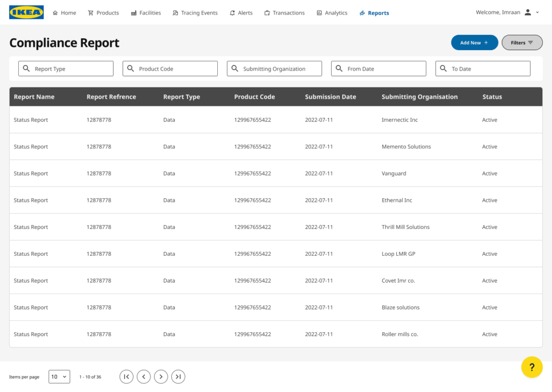
Task: Click the Add New button
Action: tap(474, 43)
